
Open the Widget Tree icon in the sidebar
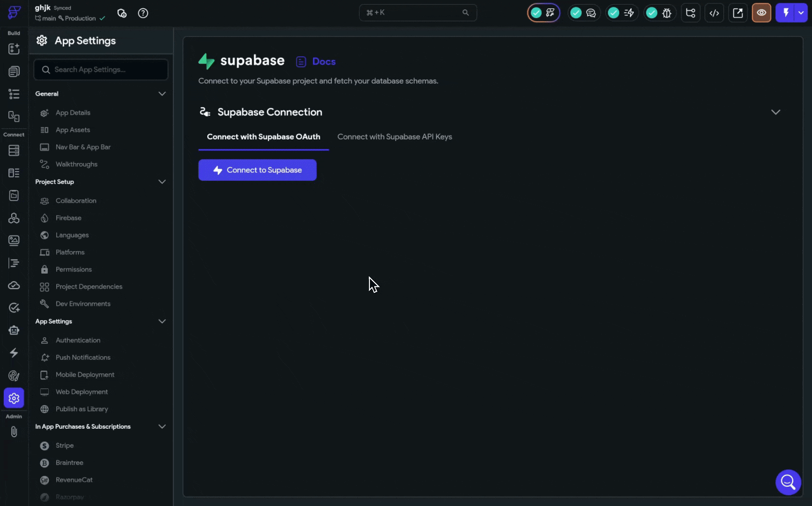point(14,94)
